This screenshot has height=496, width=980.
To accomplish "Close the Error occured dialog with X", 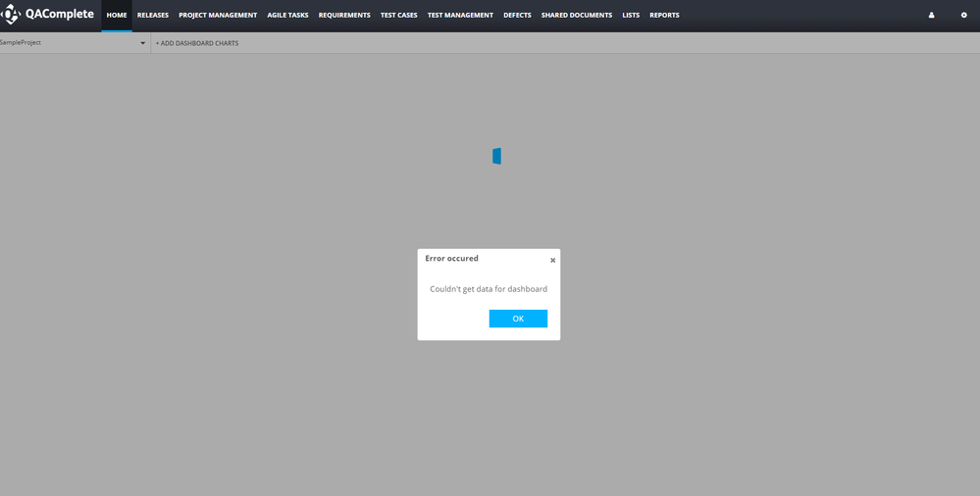I will tap(552, 260).
